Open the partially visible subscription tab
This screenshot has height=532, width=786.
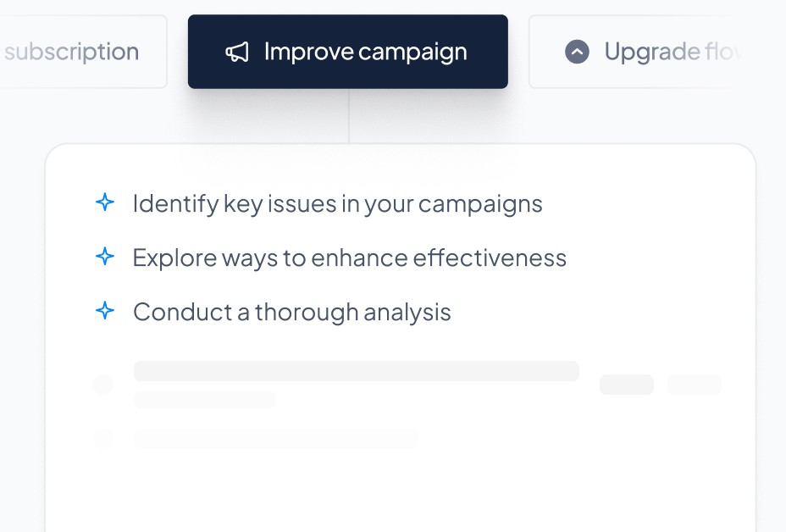click(83, 52)
